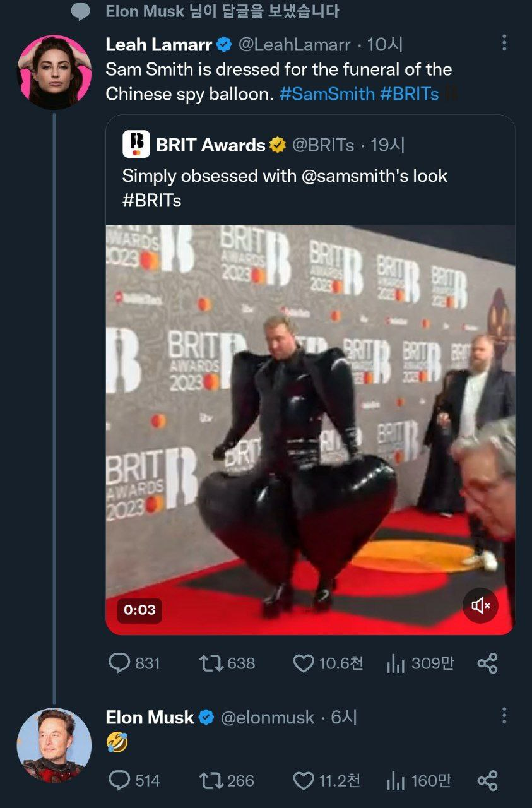Open more options for Elon Musk's reply
Screen dimensions: 532x808
504,716
